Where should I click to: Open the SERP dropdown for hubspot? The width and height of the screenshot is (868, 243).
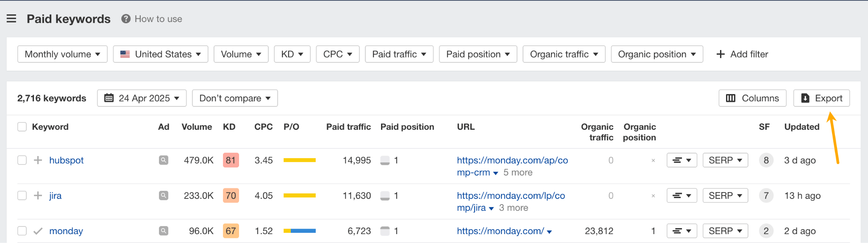point(725,160)
